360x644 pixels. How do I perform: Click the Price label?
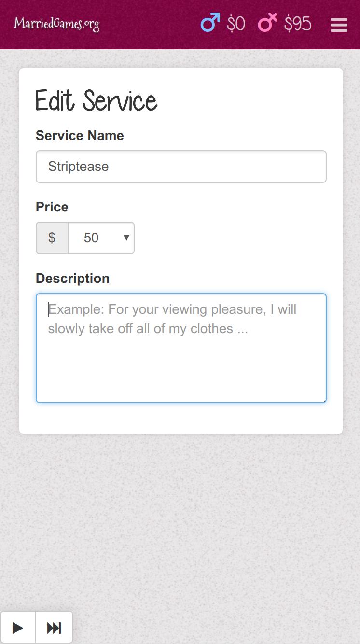[x=52, y=207]
